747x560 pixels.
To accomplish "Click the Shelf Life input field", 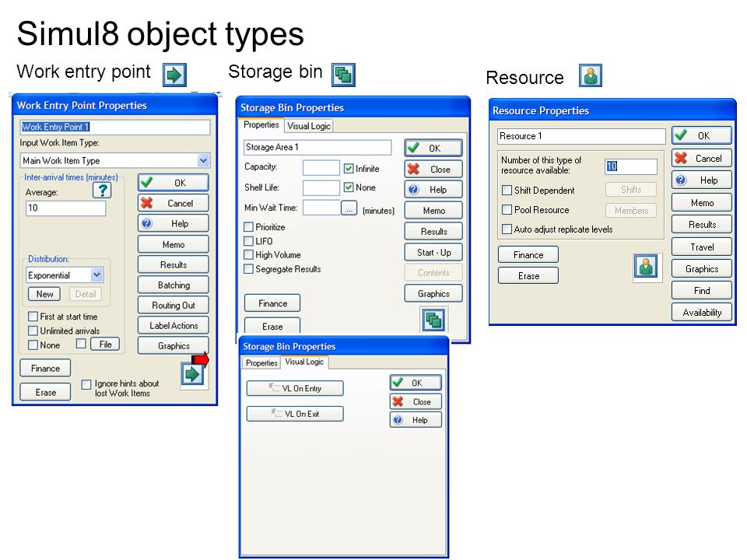I will (321, 188).
